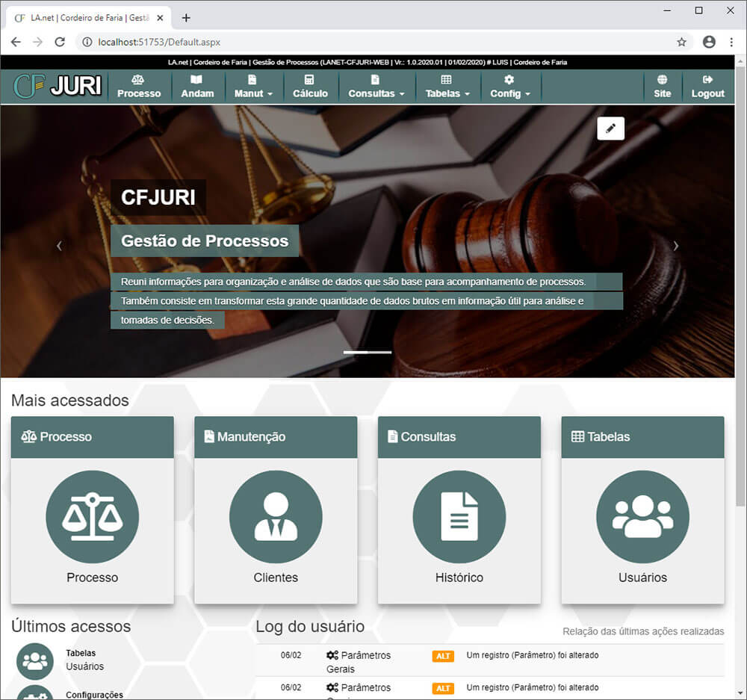Go to previous carousel slide arrow
Image resolution: width=747 pixels, height=700 pixels.
point(59,246)
